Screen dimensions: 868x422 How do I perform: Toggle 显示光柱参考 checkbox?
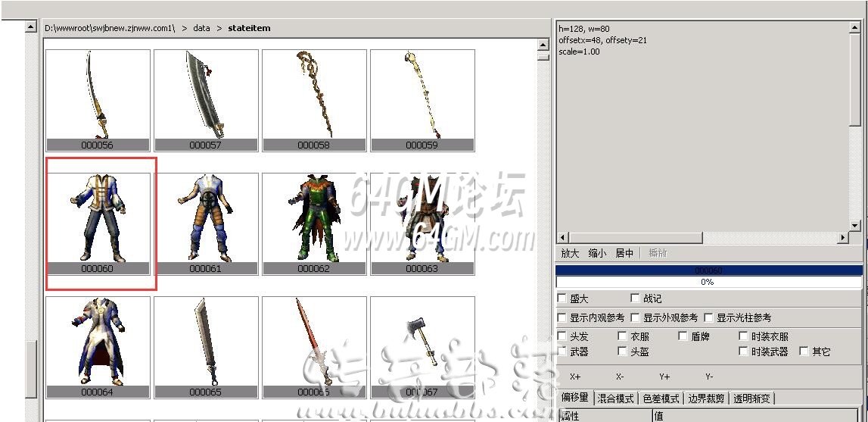708,317
